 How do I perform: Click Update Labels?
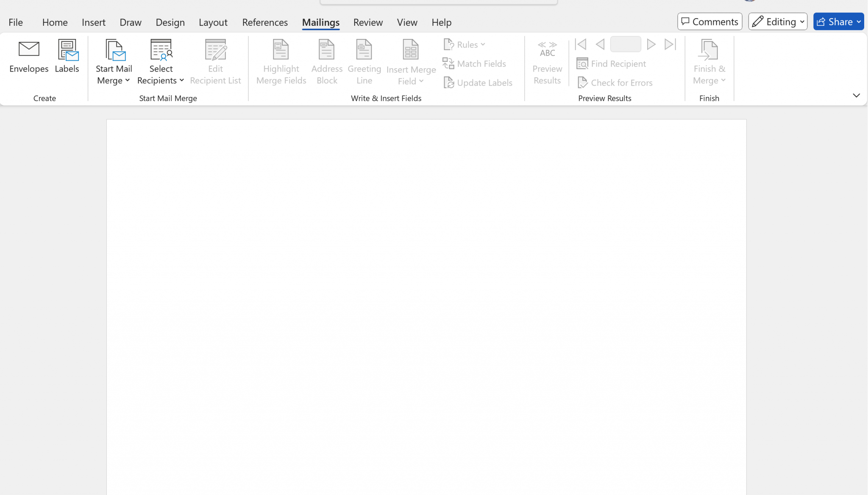click(478, 83)
